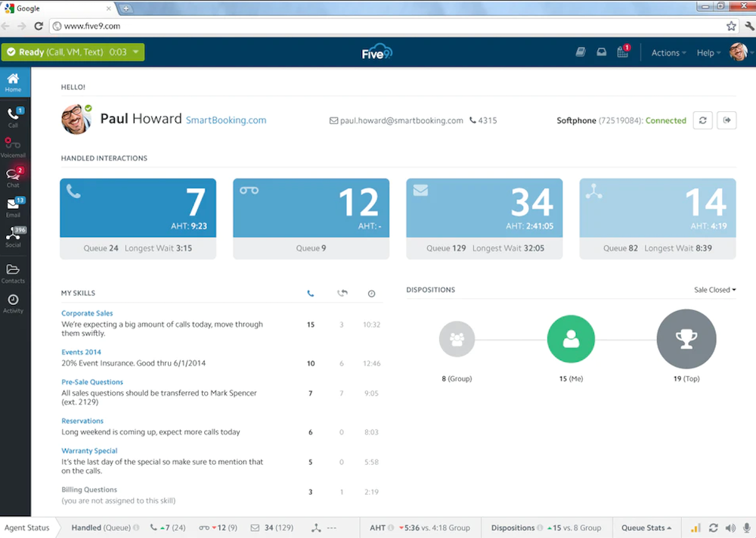Open the Chat panel in sidebar

(13, 176)
